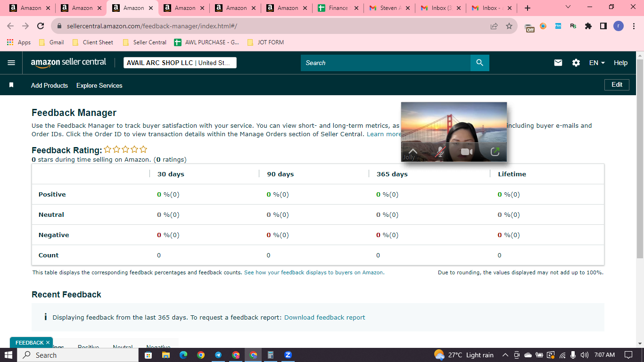Image resolution: width=644 pixels, height=362 pixels.
Task: Click the Wi-Fi network tray icon
Action: click(x=562, y=355)
